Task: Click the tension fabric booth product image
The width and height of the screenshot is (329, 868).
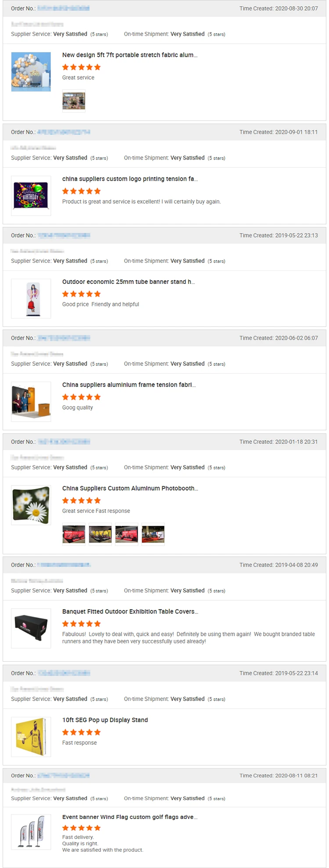Action: tap(31, 401)
